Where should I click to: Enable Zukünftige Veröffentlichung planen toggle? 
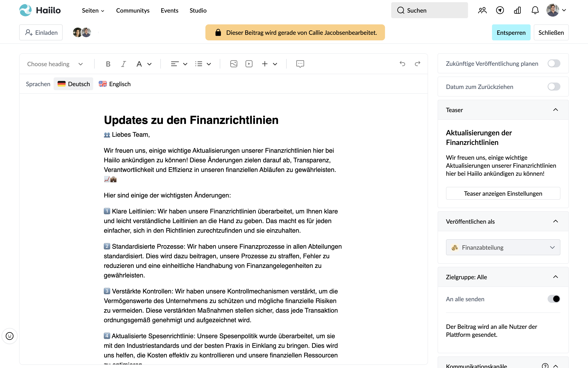point(554,64)
